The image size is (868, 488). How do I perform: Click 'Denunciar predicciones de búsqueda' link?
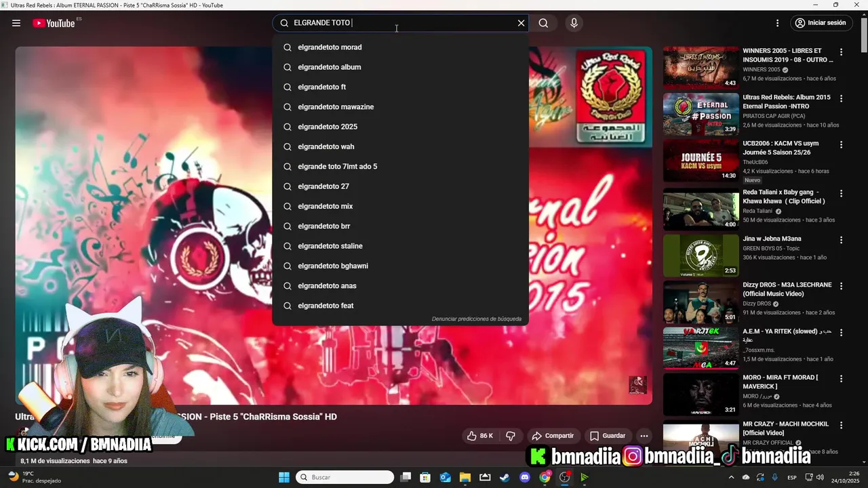click(477, 319)
